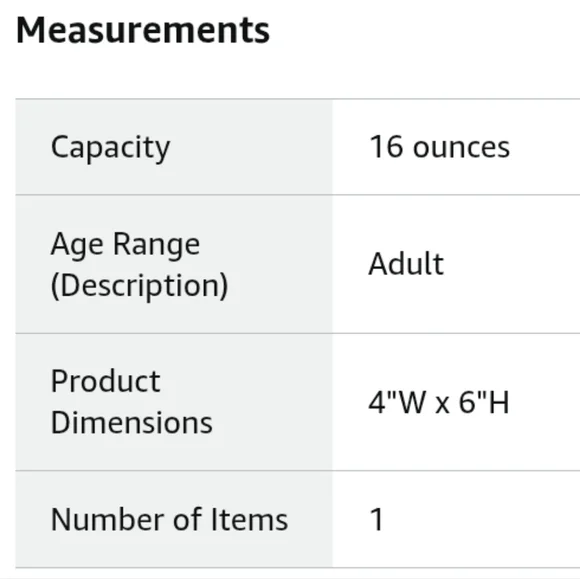Image resolution: width=580 pixels, height=579 pixels.
Task: Click the word Product in third row
Action: click(x=105, y=381)
